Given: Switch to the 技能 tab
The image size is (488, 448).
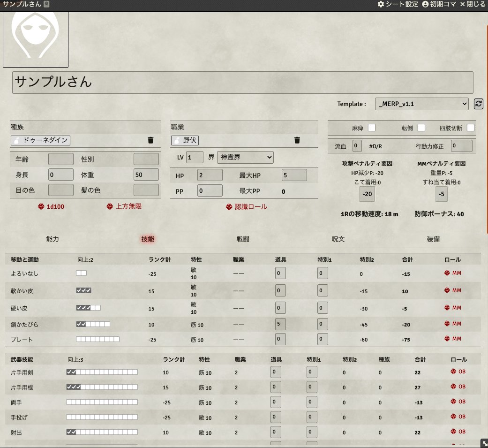Looking at the screenshot, I should click(148, 239).
